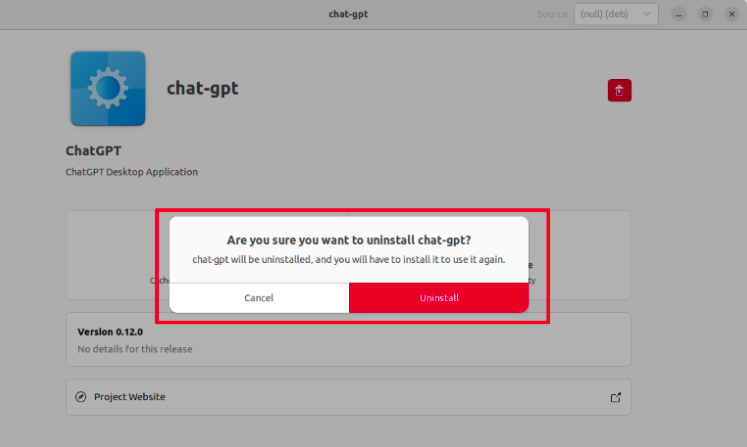Click the red trash uninstall icon

[619, 91]
